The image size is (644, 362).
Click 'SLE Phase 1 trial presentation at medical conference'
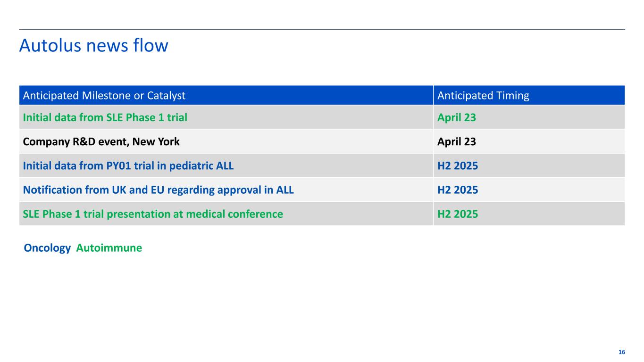pos(153,214)
